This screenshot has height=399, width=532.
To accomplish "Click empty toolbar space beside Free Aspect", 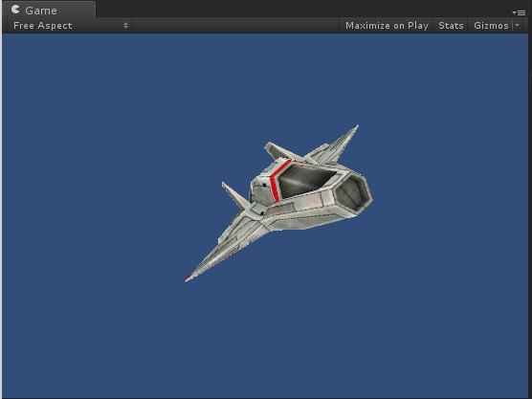I will pos(235,26).
